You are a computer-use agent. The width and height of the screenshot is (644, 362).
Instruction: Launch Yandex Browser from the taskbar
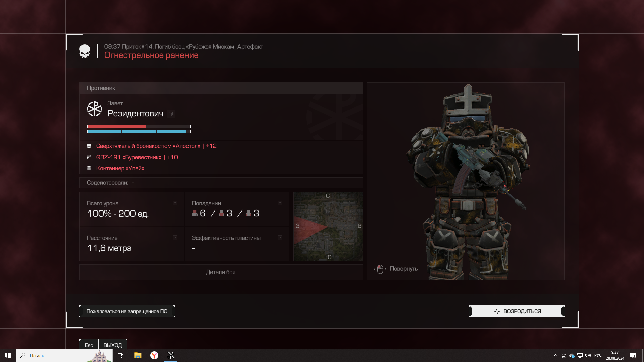click(154, 355)
